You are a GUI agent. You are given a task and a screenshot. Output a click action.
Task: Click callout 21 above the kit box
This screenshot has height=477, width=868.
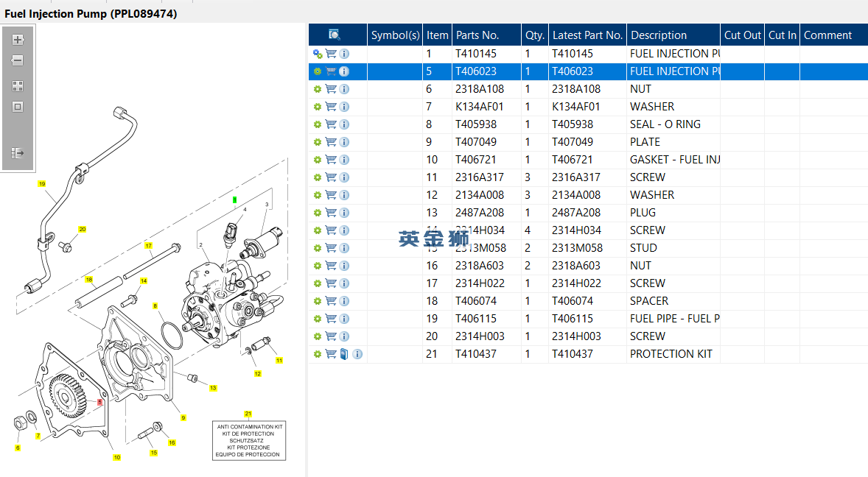248,414
